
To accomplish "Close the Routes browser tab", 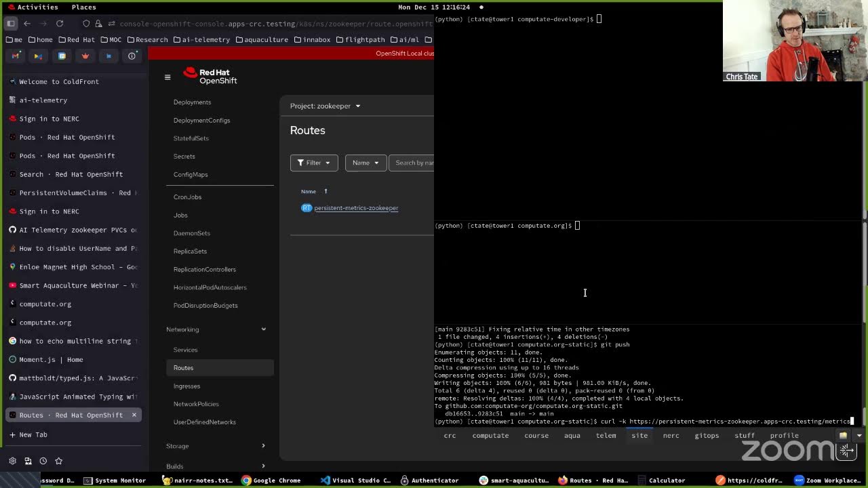I will tap(134, 415).
